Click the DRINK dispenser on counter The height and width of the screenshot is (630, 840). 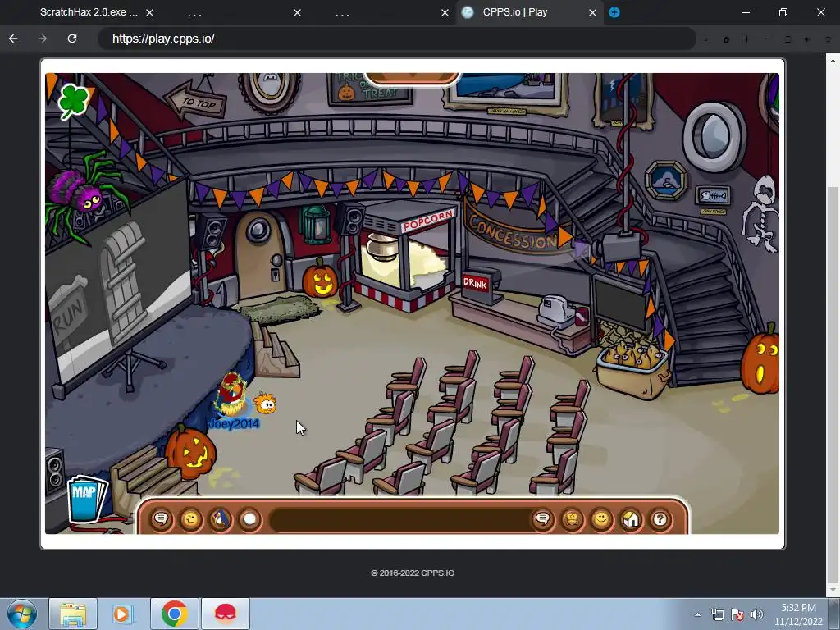(480, 285)
